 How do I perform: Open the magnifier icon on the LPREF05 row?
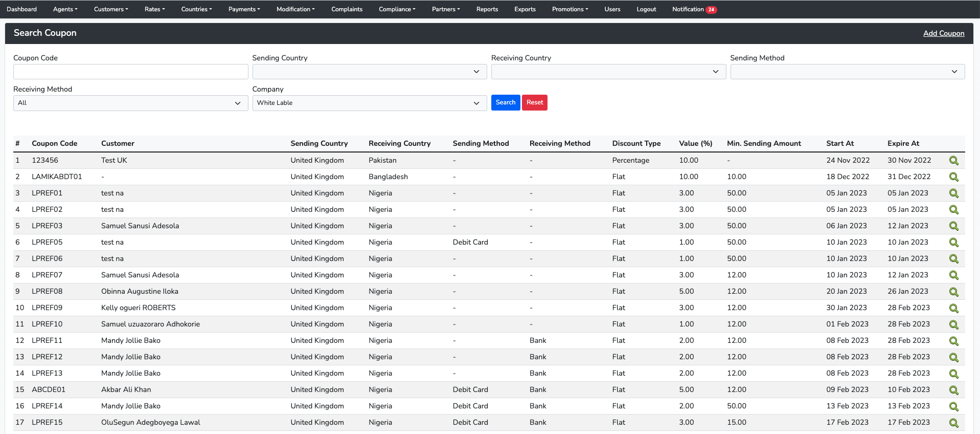pyautogui.click(x=953, y=243)
